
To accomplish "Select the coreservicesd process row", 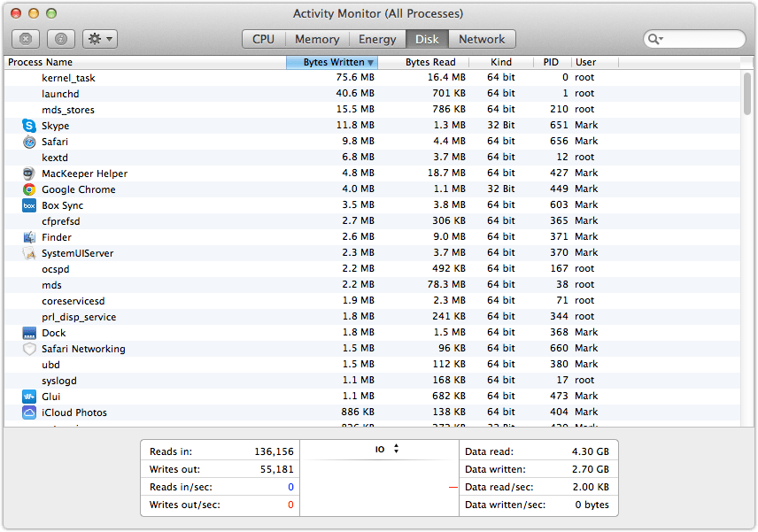I will pos(372,301).
